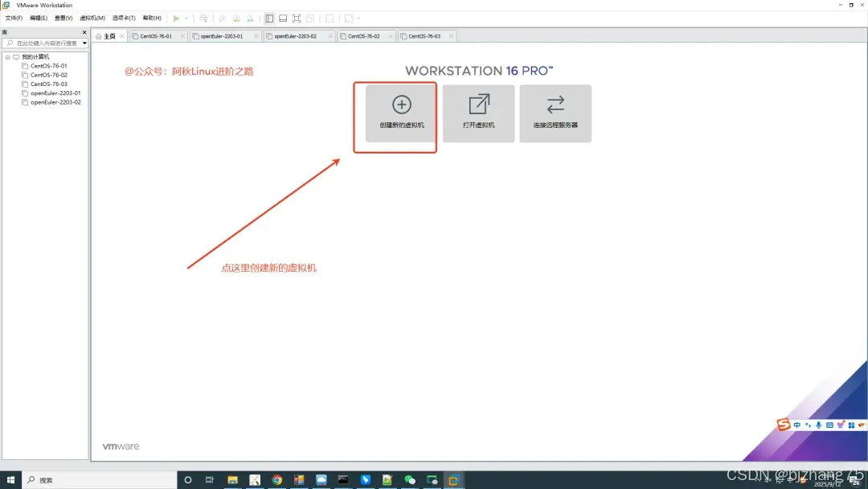
Task: Toggle the library sidebar view icon
Action: pyautogui.click(x=269, y=18)
